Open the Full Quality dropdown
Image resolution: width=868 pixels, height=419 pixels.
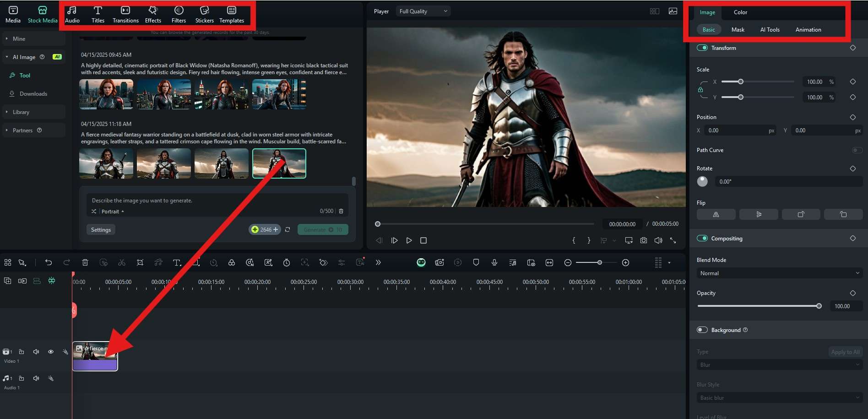(423, 11)
